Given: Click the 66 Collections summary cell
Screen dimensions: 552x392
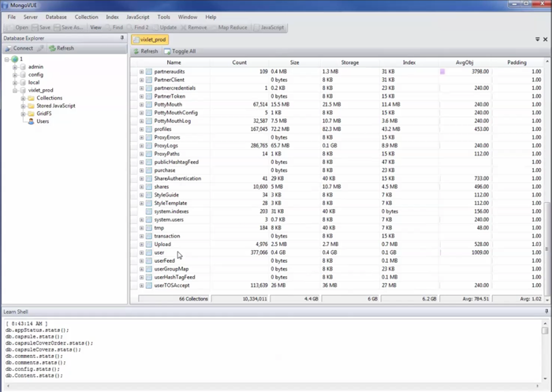Looking at the screenshot, I should 174,299.
